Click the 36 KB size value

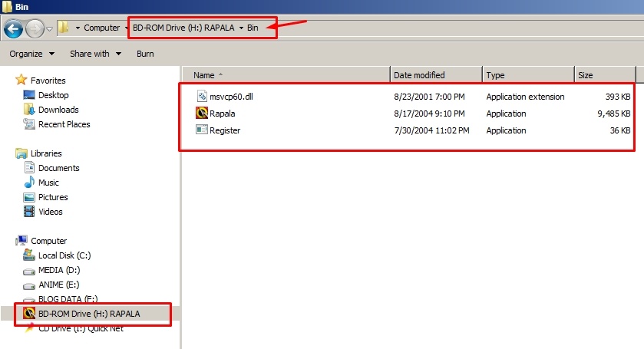(x=620, y=130)
